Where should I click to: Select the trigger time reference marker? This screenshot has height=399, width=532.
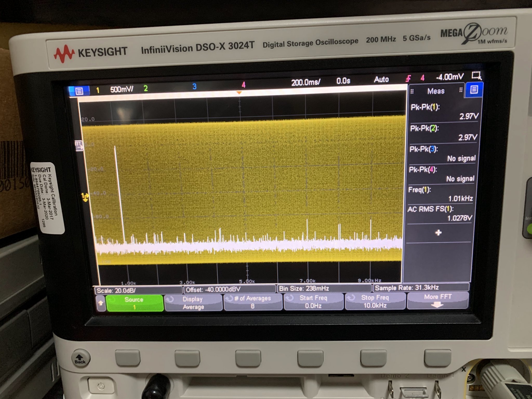coord(239,92)
